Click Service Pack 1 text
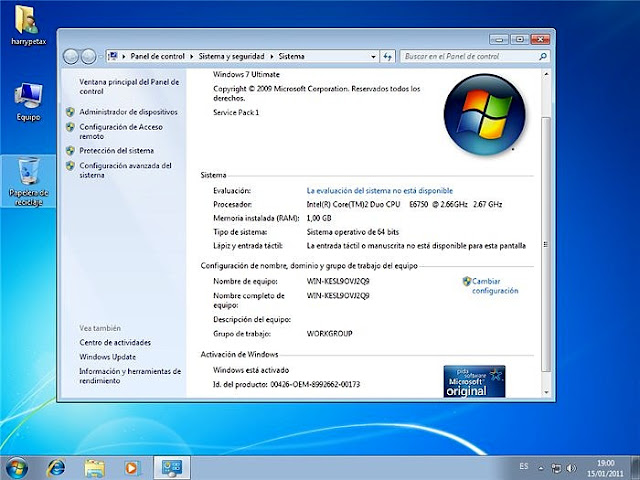 coord(236,112)
